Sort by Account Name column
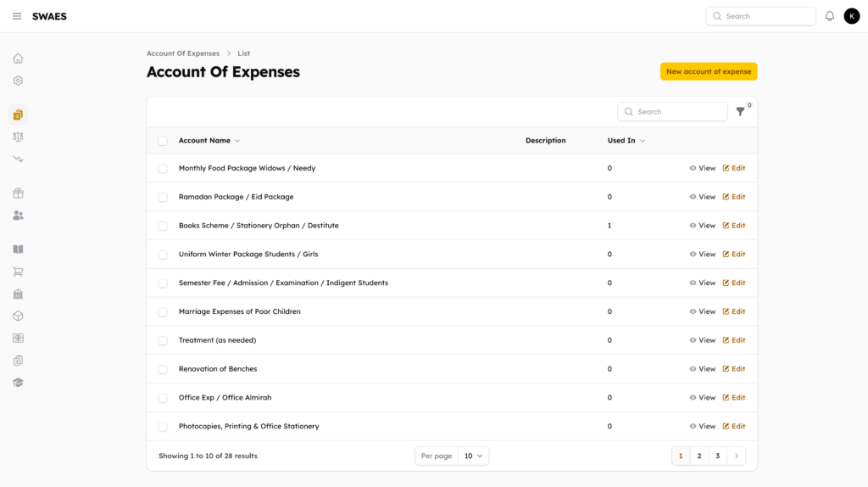Viewport: 868px width, 487px height. tap(209, 141)
